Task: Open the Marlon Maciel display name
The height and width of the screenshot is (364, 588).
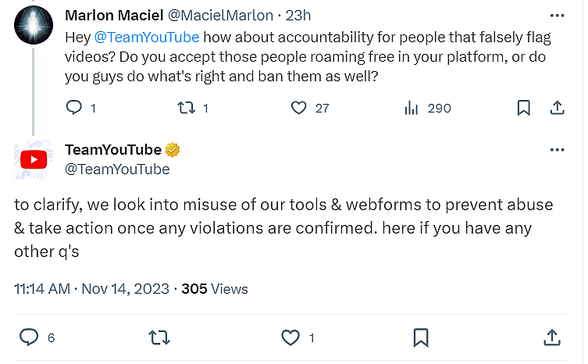Action: click(x=112, y=16)
